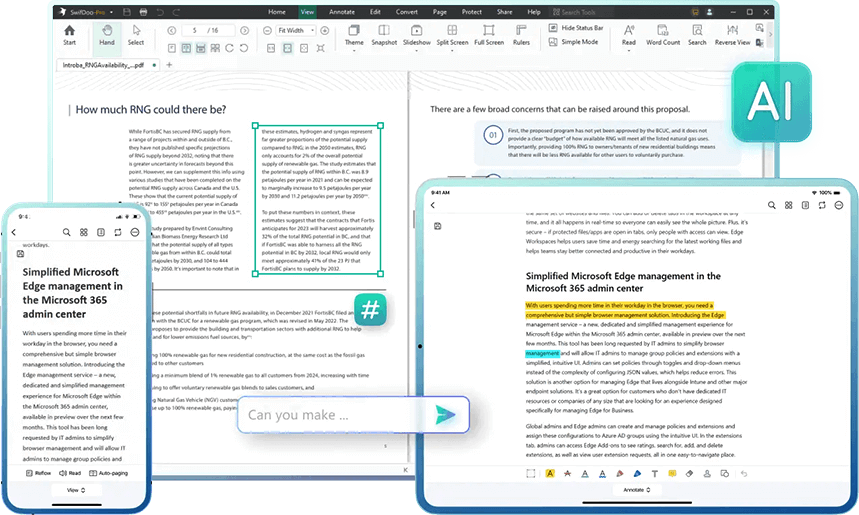
Task: Switch to the Annotate ribbon tab
Action: point(342,11)
